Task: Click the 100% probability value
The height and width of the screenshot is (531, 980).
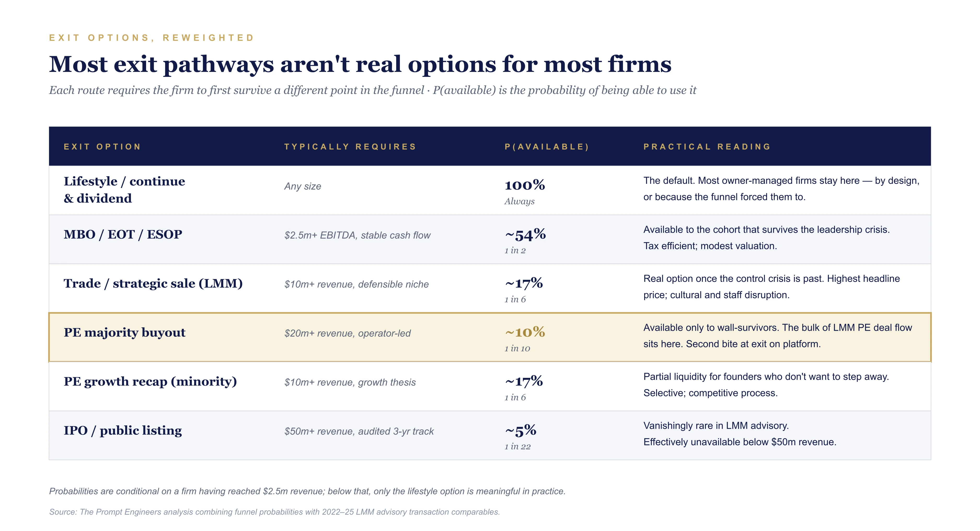Action: [524, 185]
